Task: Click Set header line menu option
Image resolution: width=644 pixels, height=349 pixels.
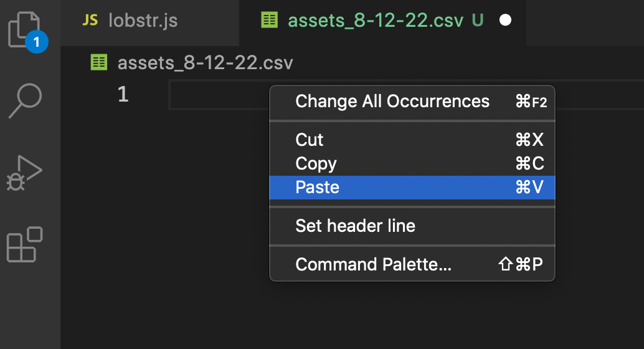Action: coord(355,226)
